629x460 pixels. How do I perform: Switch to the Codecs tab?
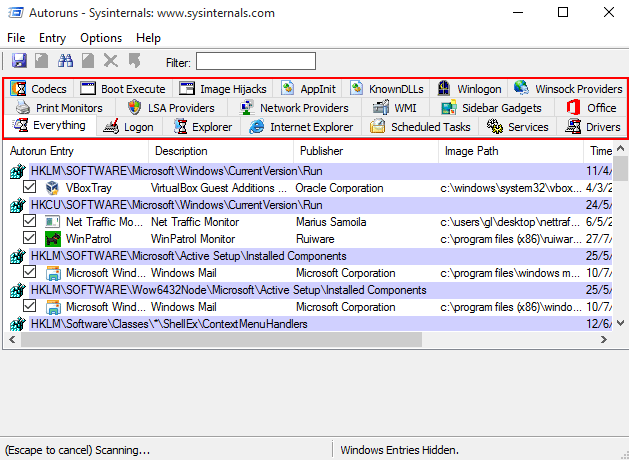(39, 89)
